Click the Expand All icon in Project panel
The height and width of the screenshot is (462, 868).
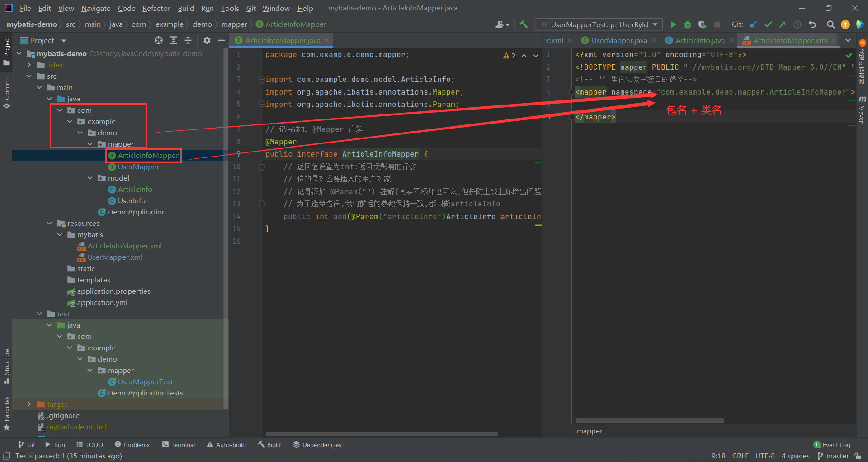[174, 40]
